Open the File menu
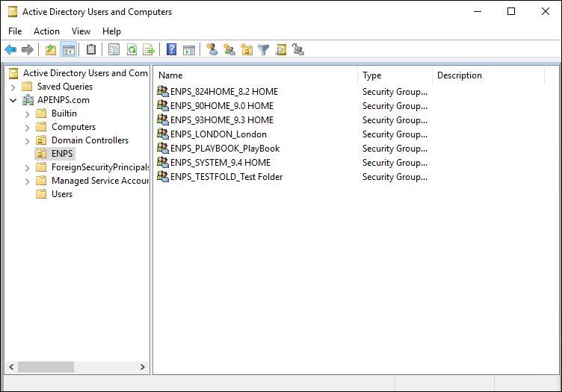Image resolution: width=562 pixels, height=392 pixels. 15,31
